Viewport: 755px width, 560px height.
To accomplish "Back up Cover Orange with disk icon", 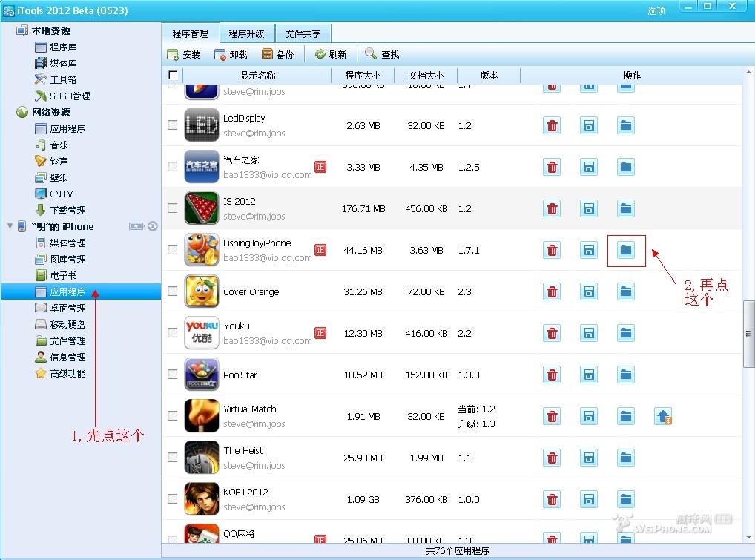I will click(x=589, y=291).
